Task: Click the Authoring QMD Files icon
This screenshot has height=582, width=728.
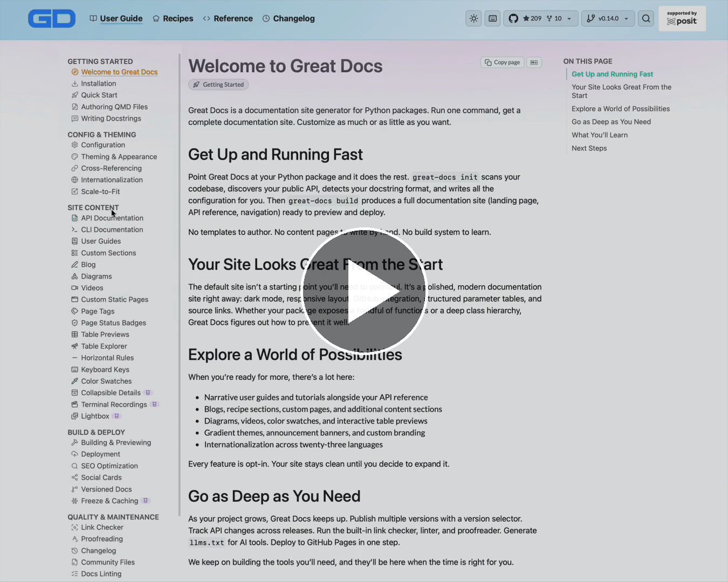Action: click(x=75, y=107)
